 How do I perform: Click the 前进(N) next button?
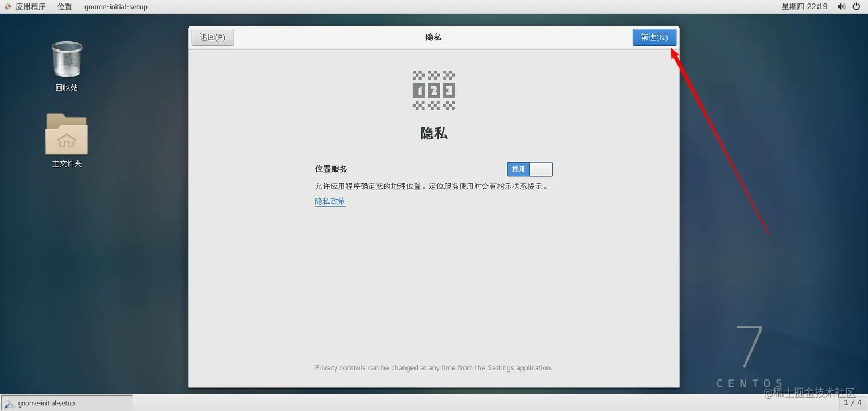click(654, 37)
